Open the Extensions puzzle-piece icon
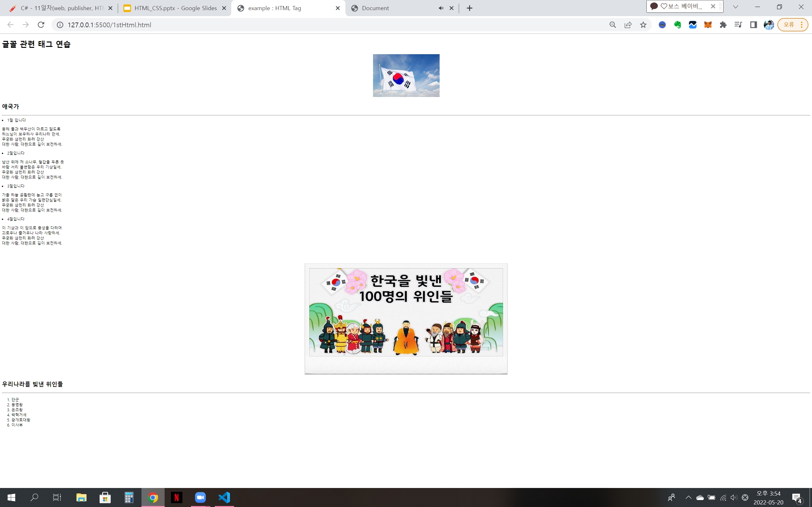Screen dimensions: 812x507 pos(723,24)
